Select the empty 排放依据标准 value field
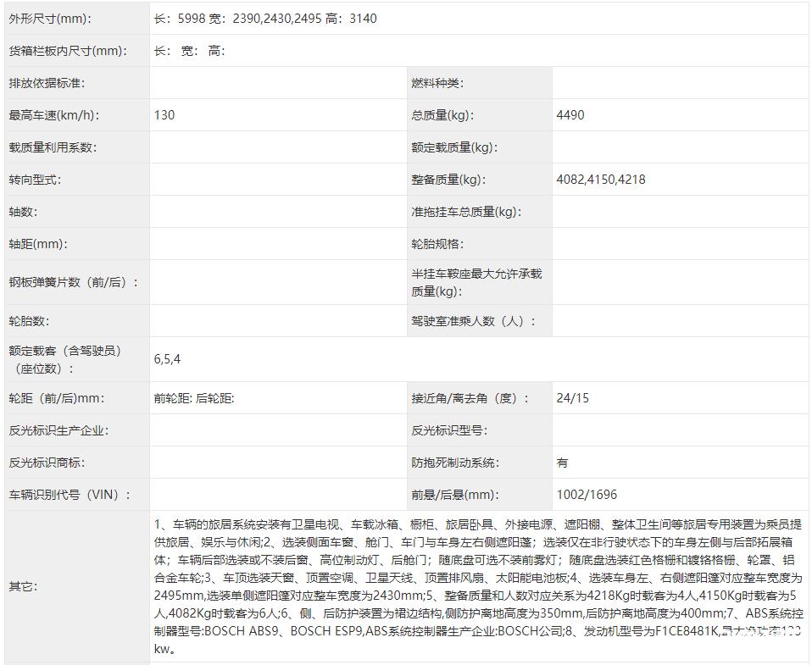812x665 pixels. click(x=271, y=82)
